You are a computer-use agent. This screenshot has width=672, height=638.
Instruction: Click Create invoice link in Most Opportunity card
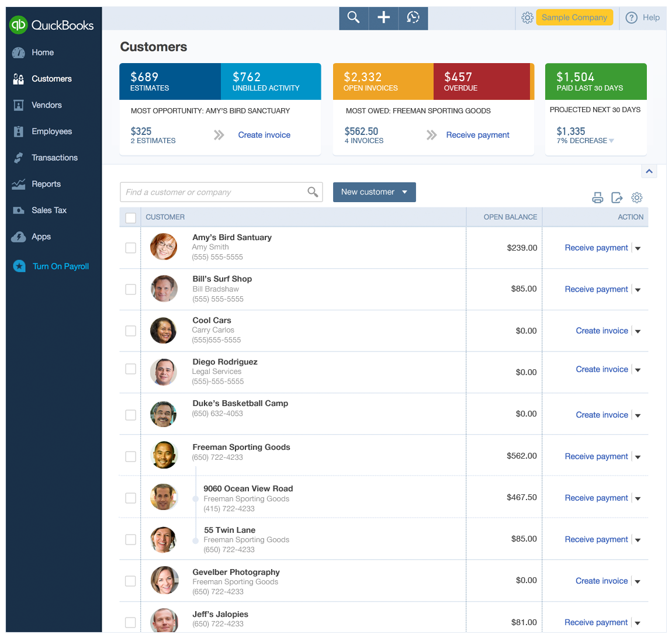point(265,135)
